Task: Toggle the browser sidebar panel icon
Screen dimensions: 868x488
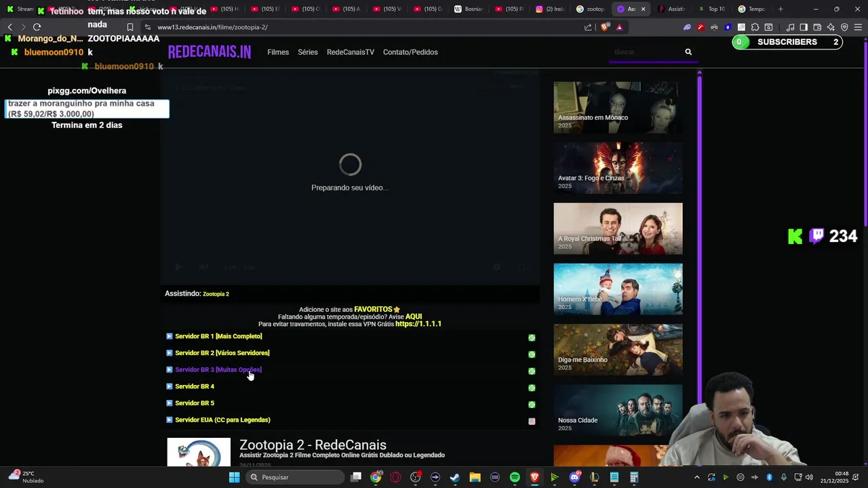Action: coord(804,27)
